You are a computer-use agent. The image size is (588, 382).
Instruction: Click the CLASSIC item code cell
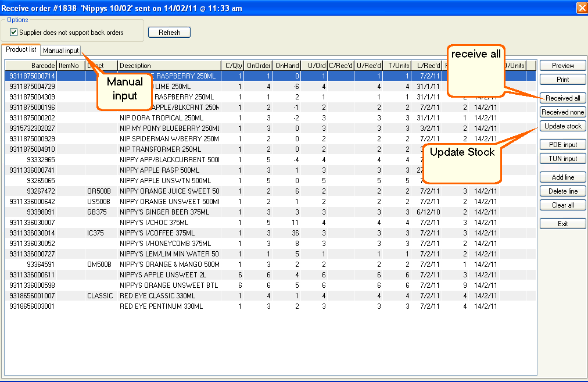click(x=100, y=296)
